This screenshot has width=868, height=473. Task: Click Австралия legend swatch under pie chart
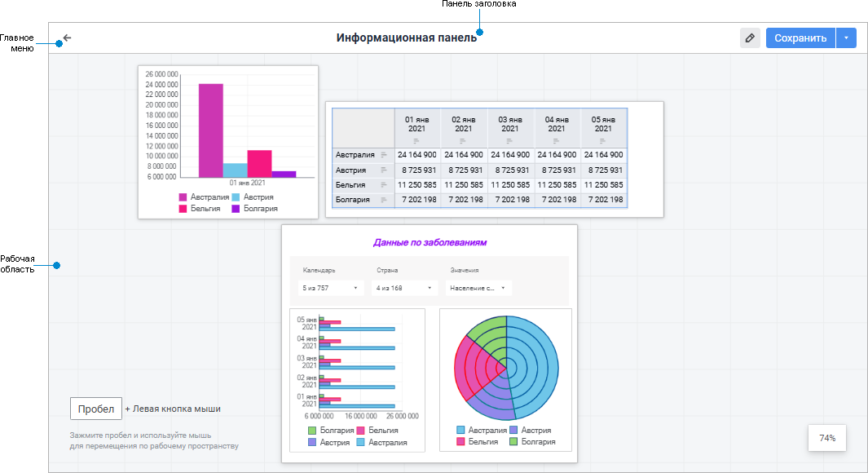460,430
